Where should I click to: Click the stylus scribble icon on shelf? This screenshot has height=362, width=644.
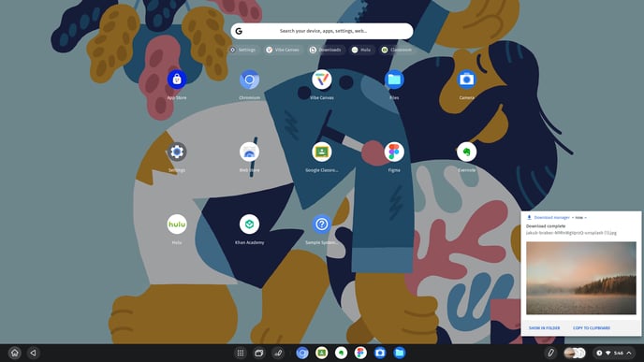(x=278, y=353)
